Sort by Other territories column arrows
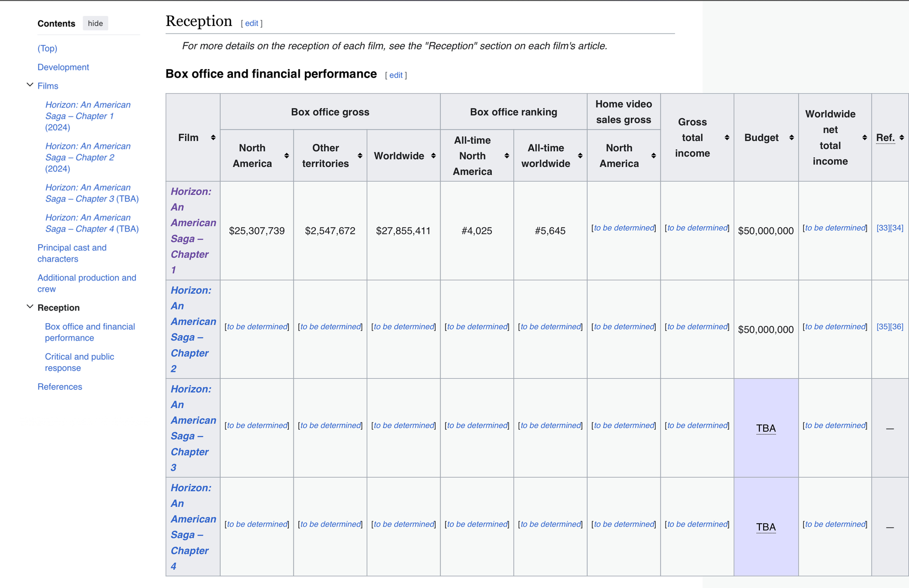909x588 pixels. [x=360, y=156]
